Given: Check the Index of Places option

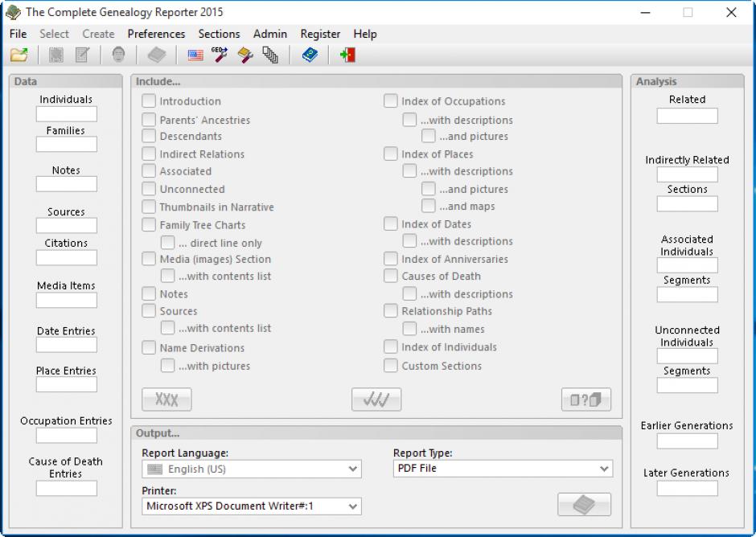Looking at the screenshot, I should 391,154.
